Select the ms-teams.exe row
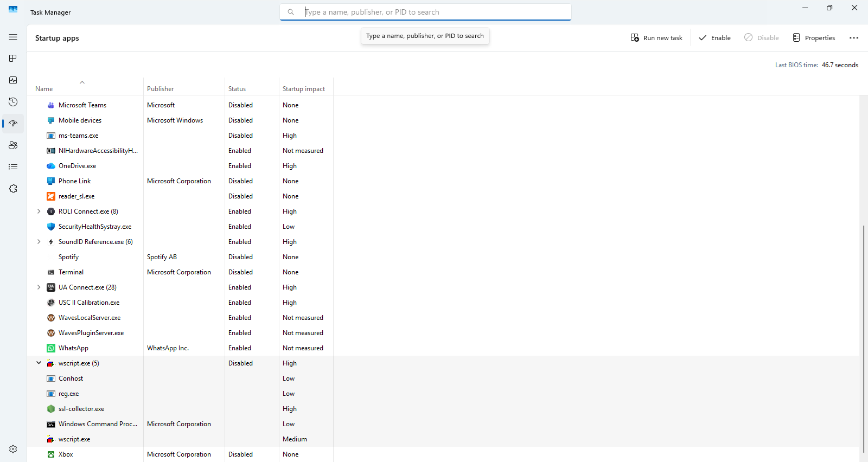This screenshot has height=462, width=868. pyautogui.click(x=443, y=136)
